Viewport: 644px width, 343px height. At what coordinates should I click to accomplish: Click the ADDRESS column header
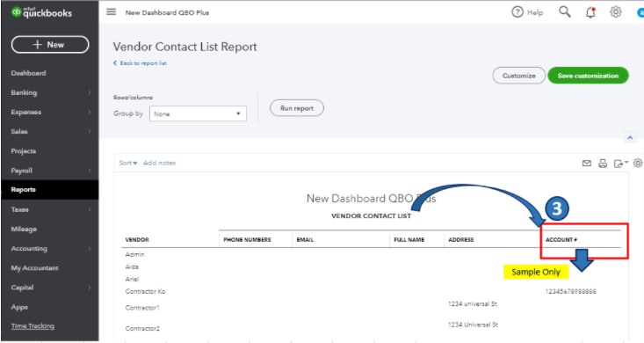(461, 240)
